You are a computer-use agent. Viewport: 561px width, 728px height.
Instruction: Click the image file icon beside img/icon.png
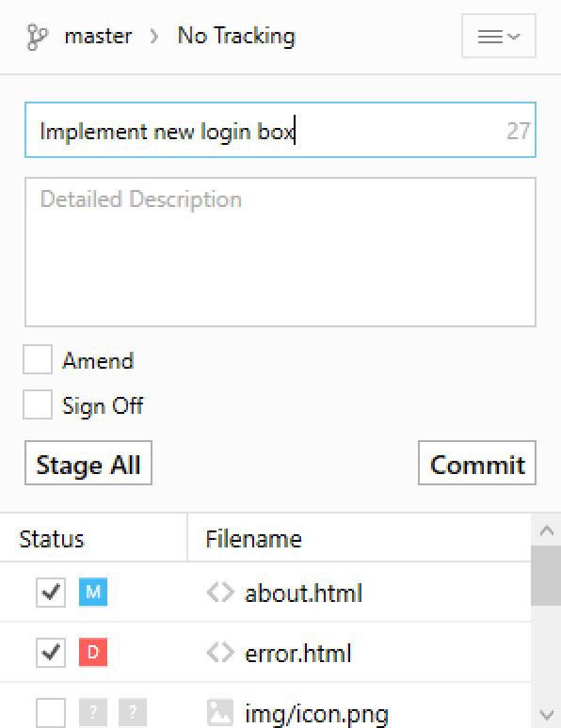[x=220, y=712]
